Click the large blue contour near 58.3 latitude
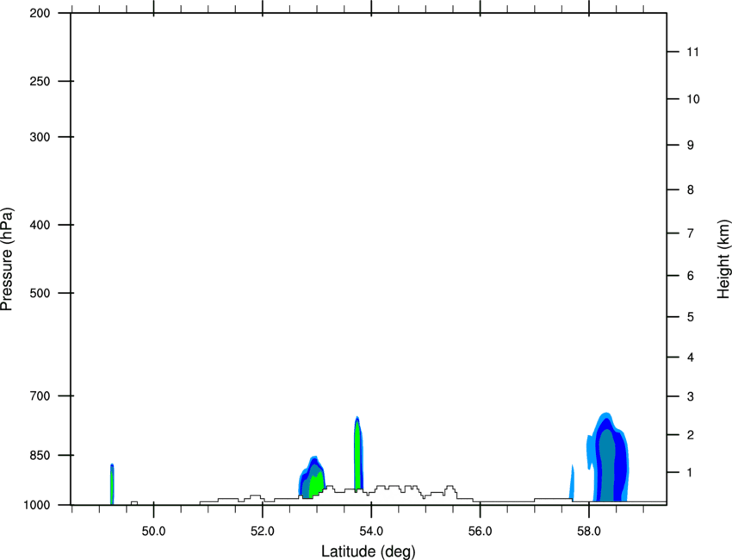This screenshot has width=732, height=560. point(607,457)
